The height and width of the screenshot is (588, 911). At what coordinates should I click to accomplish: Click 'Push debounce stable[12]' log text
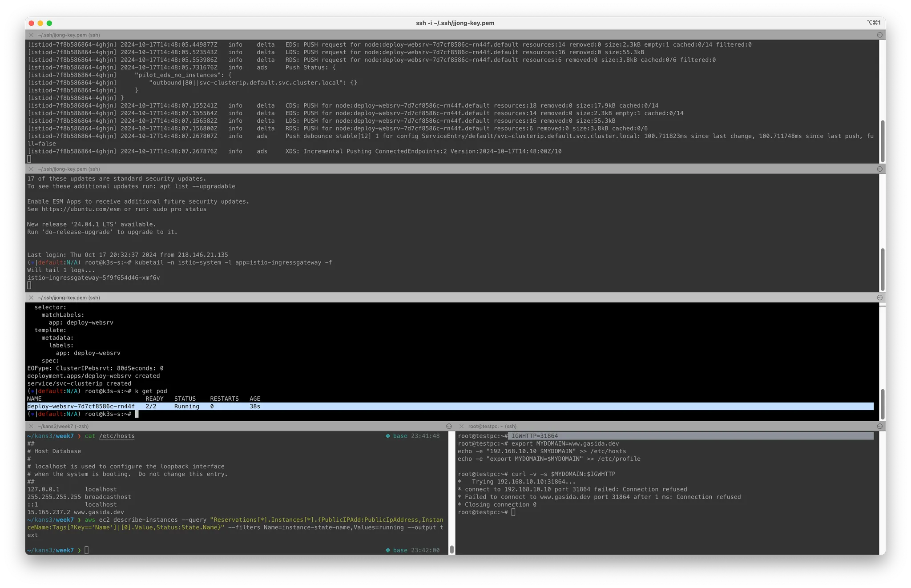(328, 136)
